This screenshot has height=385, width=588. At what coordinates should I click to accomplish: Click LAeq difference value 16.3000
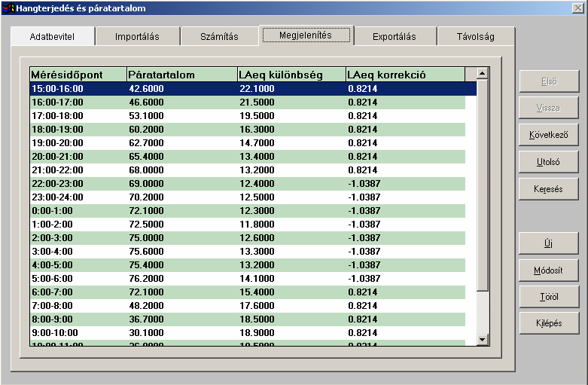pos(257,130)
